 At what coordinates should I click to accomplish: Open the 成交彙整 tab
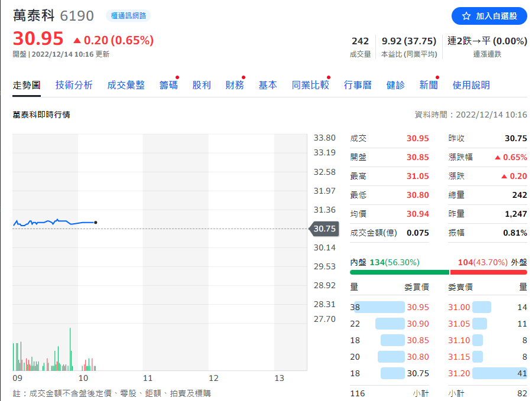coord(126,85)
